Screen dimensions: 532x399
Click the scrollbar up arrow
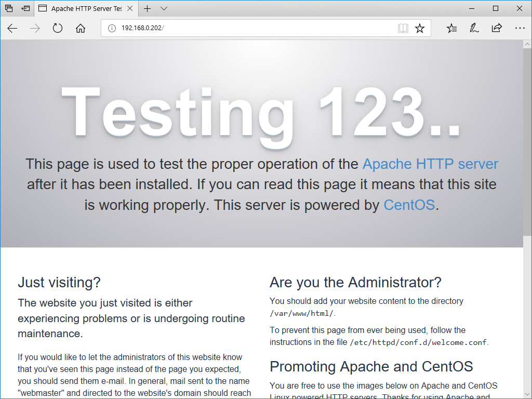pyautogui.click(x=527, y=44)
